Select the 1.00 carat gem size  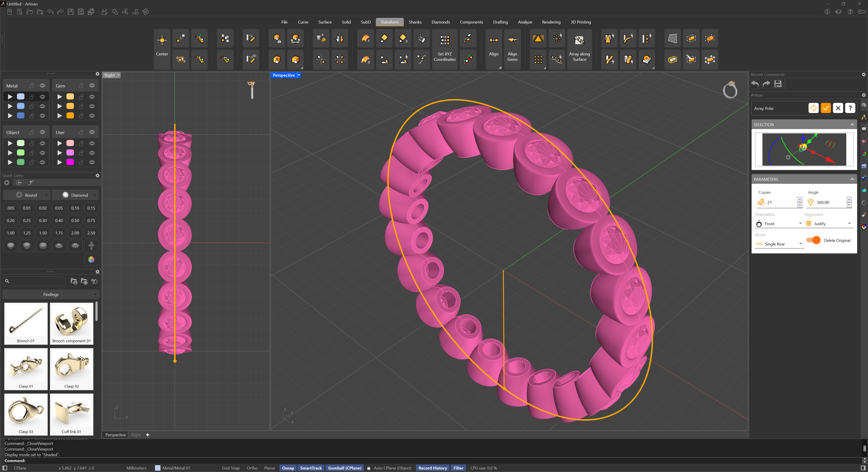(11, 233)
